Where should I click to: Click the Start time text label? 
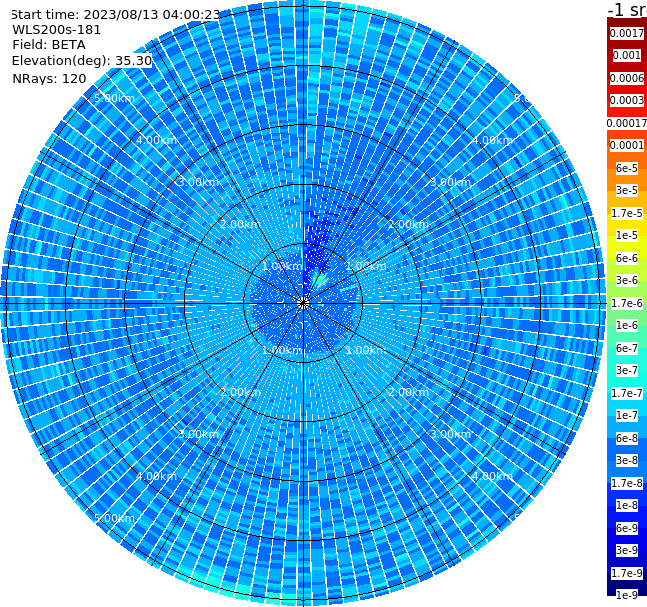coord(116,14)
